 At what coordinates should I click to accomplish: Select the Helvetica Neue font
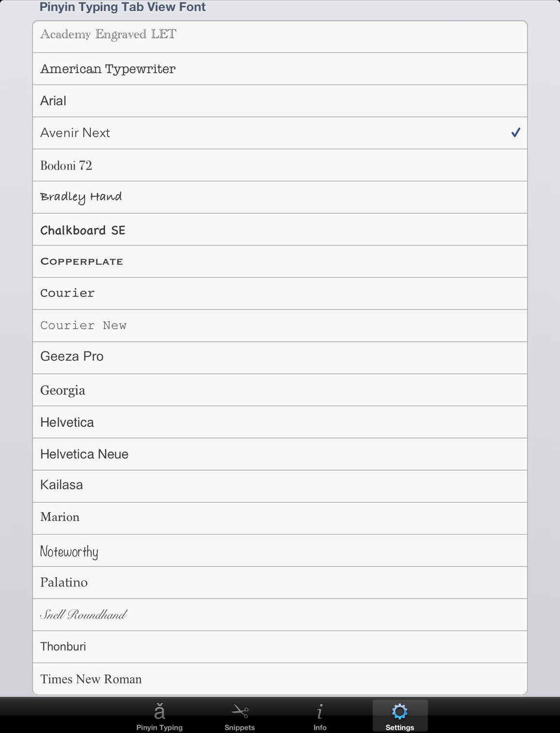click(280, 454)
